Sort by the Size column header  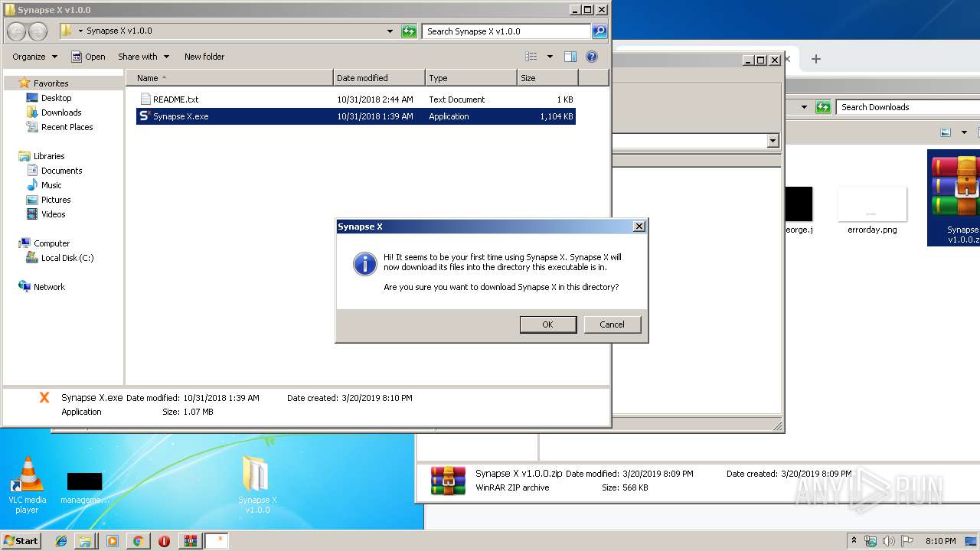pos(547,78)
